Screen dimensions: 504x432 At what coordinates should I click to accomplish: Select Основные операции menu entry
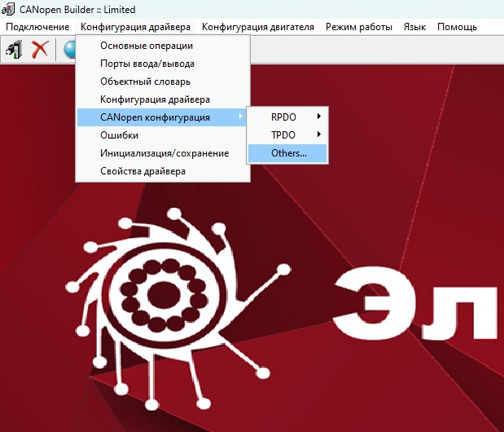163,46
